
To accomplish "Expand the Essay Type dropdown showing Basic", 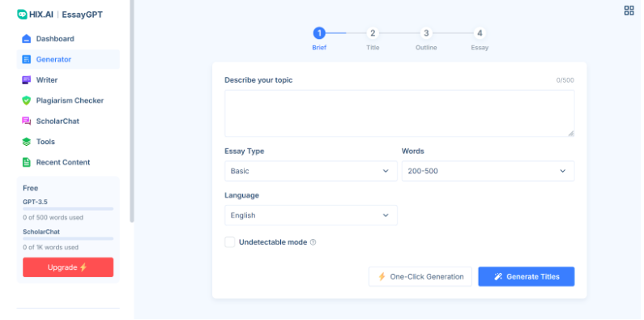I will pyautogui.click(x=311, y=171).
